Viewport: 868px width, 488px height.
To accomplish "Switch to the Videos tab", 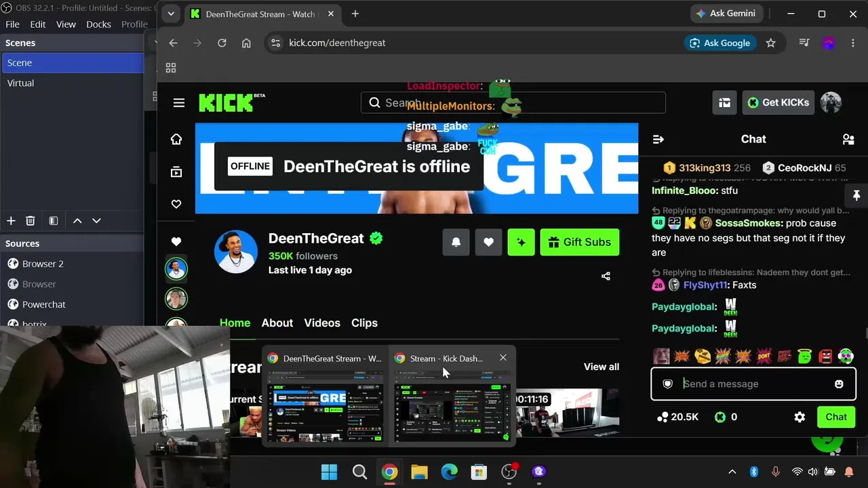I will (322, 323).
